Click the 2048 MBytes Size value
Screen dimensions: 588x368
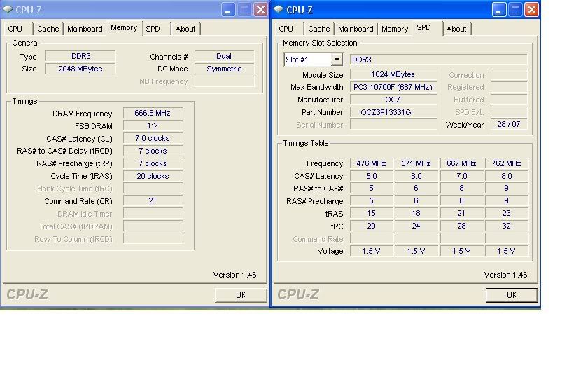pyautogui.click(x=80, y=69)
